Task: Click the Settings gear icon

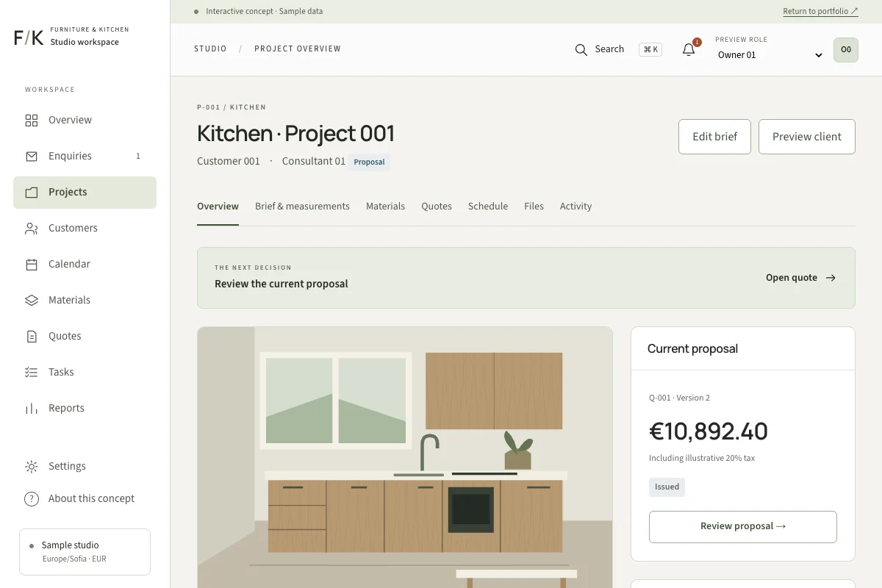Action: [32, 466]
